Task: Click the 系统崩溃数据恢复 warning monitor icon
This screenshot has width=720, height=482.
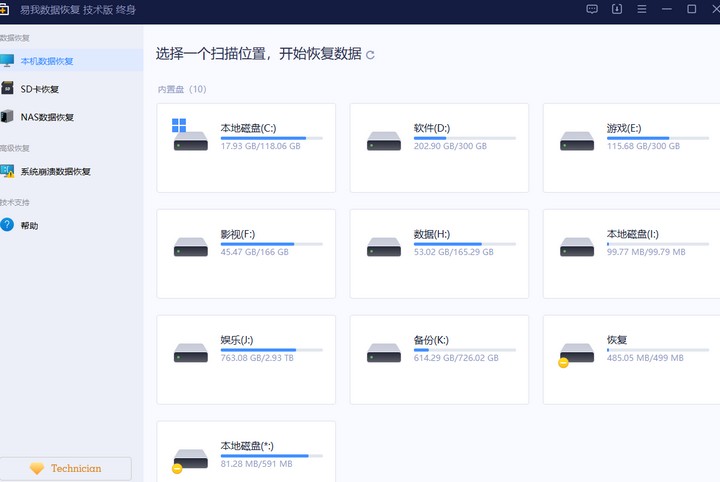Action: pos(8,171)
